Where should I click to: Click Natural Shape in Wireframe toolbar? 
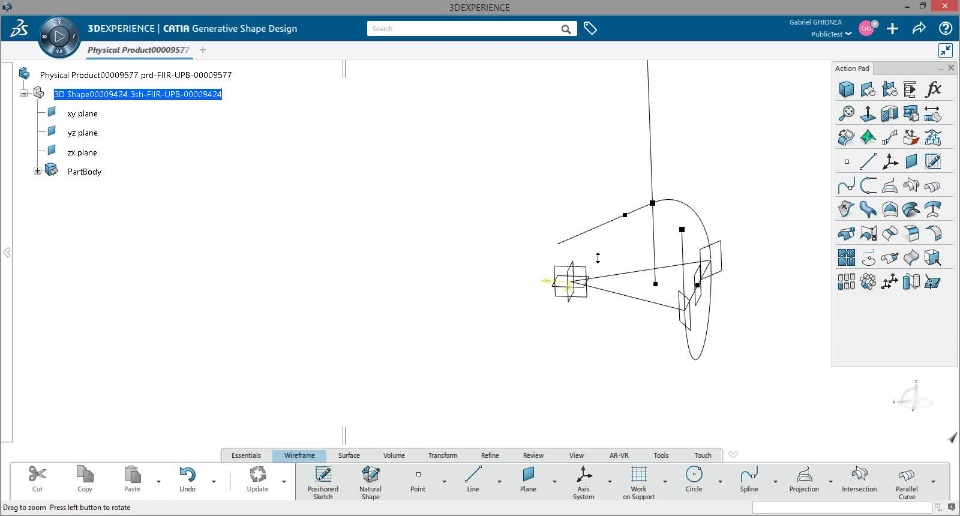(370, 482)
